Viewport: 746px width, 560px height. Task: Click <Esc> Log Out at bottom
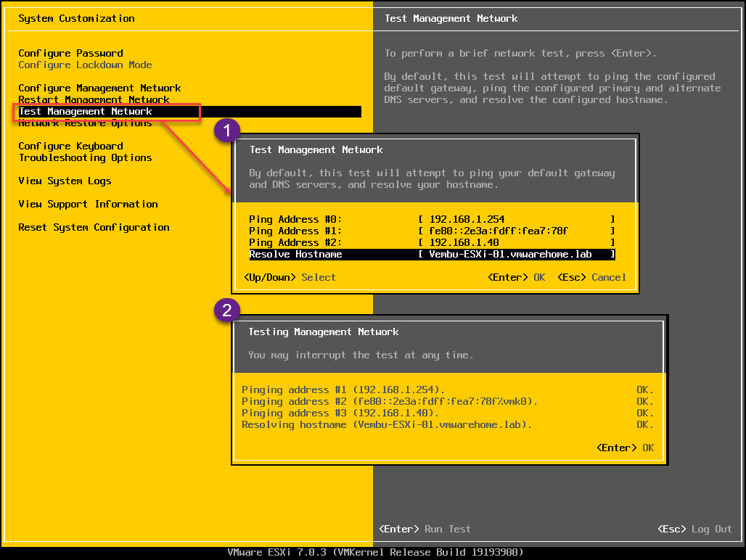click(x=694, y=529)
